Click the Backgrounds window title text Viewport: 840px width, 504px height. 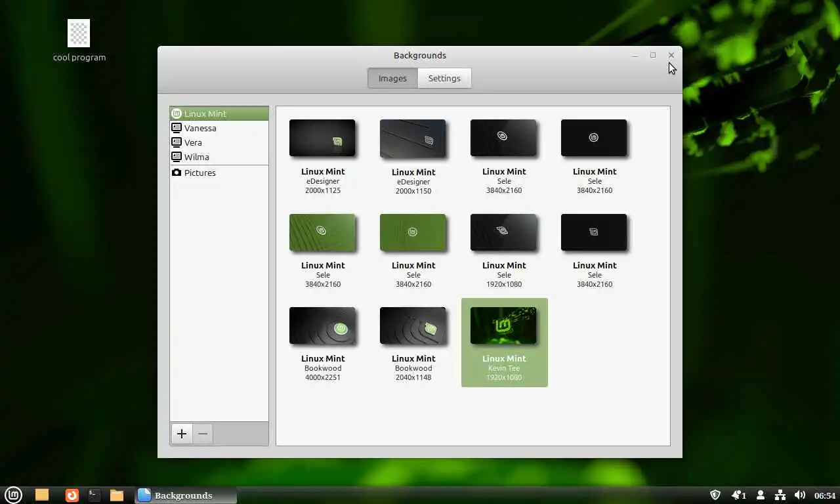(x=420, y=56)
